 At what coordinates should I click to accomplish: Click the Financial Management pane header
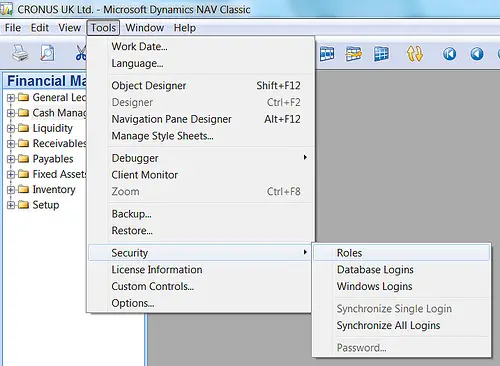coord(45,81)
